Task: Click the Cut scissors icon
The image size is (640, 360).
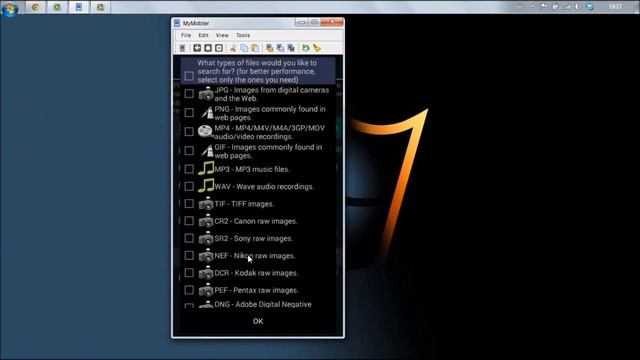Action: [233, 48]
